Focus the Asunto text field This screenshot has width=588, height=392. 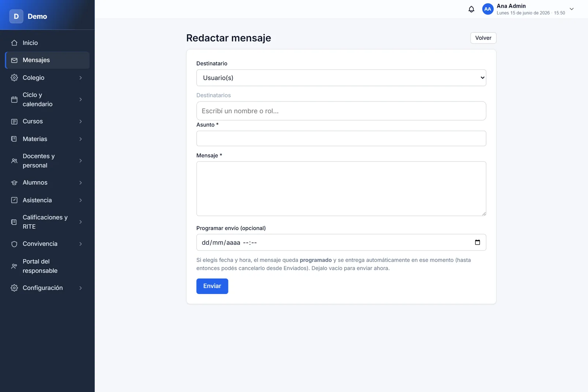pyautogui.click(x=341, y=139)
